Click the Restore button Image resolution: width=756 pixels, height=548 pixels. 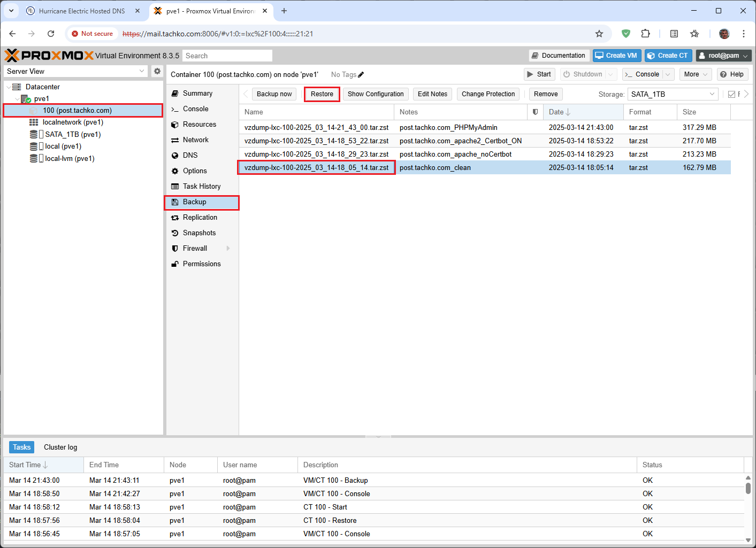click(322, 94)
